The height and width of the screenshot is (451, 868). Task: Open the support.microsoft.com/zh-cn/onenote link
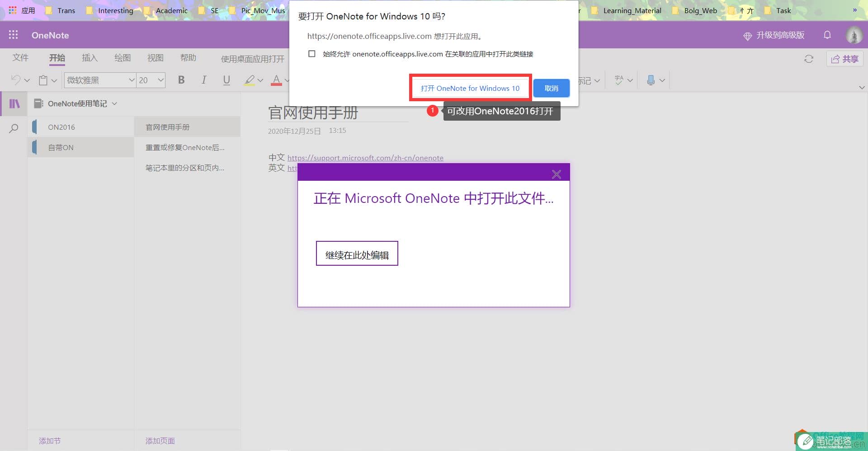[x=365, y=158]
